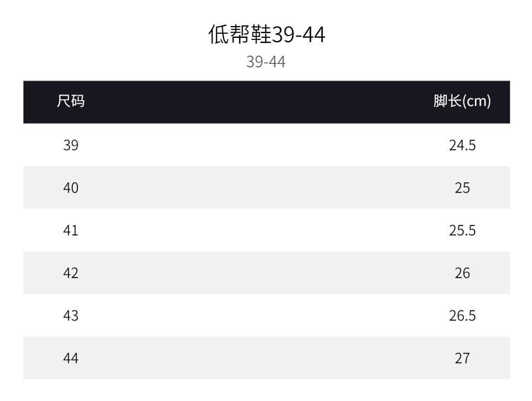Select size 44 in the 尺码 column
Viewport: 532px width, 401px height.
pos(71,358)
